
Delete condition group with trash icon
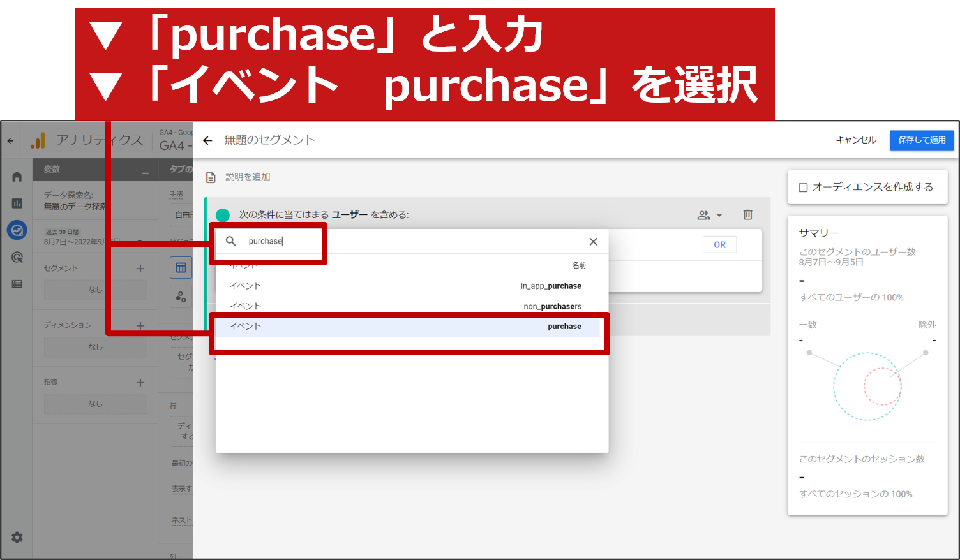[747, 215]
